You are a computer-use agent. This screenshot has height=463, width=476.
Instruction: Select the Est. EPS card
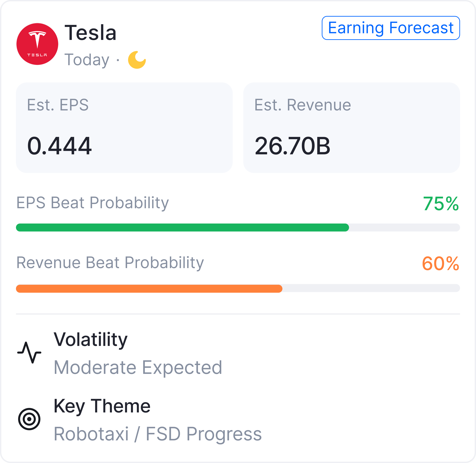[124, 127]
